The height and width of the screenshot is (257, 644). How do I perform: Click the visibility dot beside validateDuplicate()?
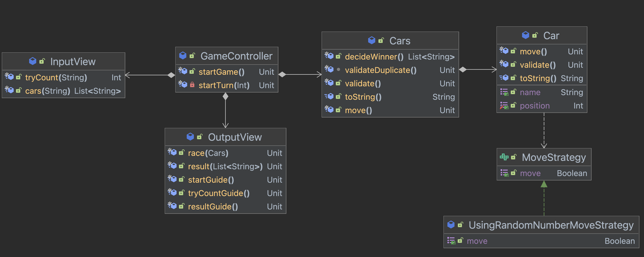(338, 69)
